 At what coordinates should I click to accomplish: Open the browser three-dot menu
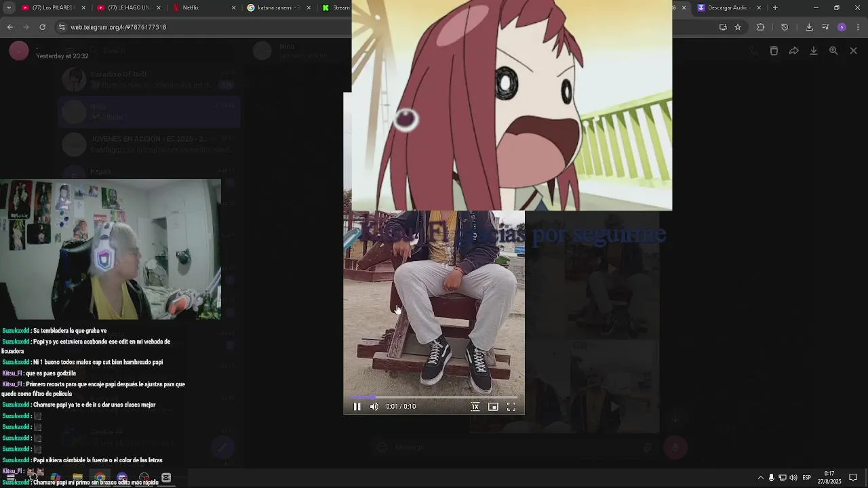coord(858,27)
